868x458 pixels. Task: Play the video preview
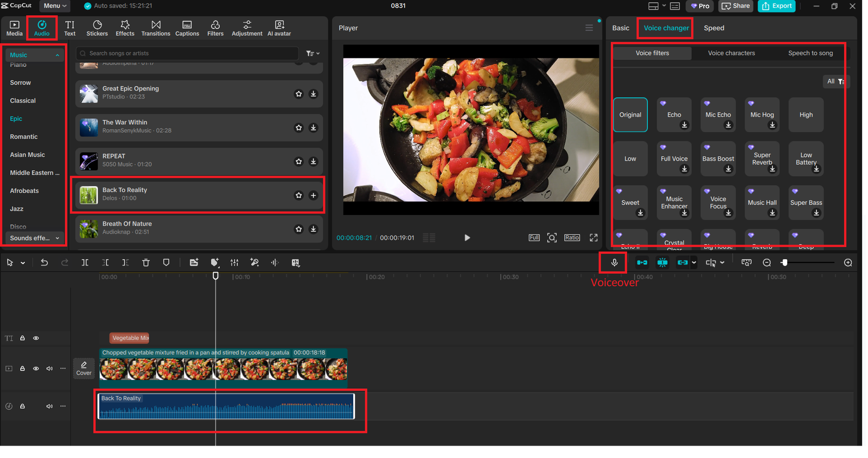pyautogui.click(x=467, y=237)
